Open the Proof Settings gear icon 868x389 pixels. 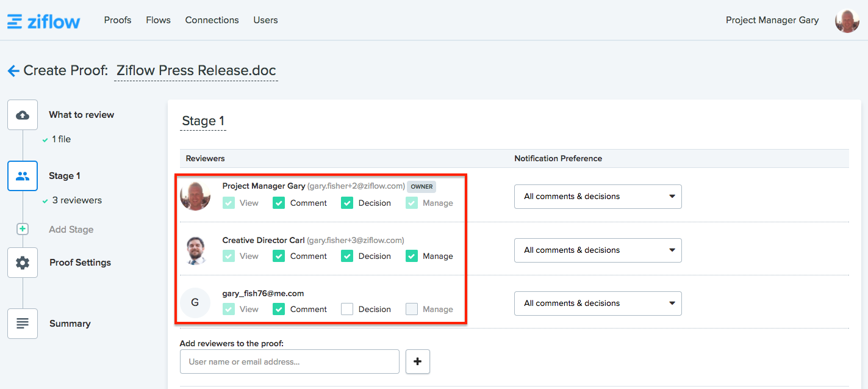[x=23, y=263]
